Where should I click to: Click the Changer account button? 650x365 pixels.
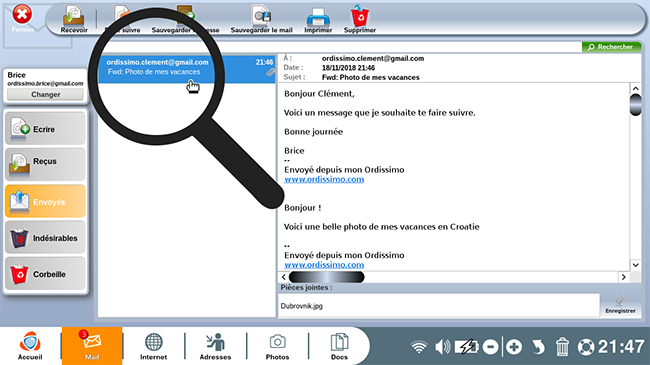click(46, 95)
